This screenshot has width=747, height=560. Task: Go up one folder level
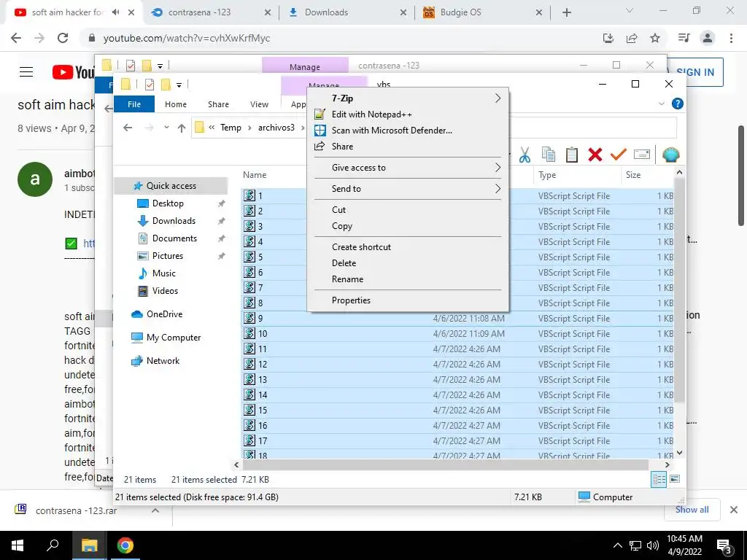182,128
